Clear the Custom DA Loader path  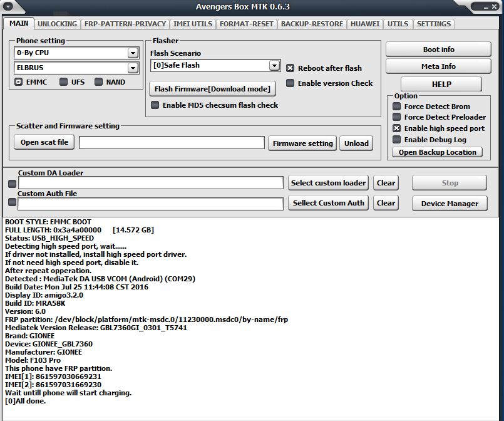(386, 183)
